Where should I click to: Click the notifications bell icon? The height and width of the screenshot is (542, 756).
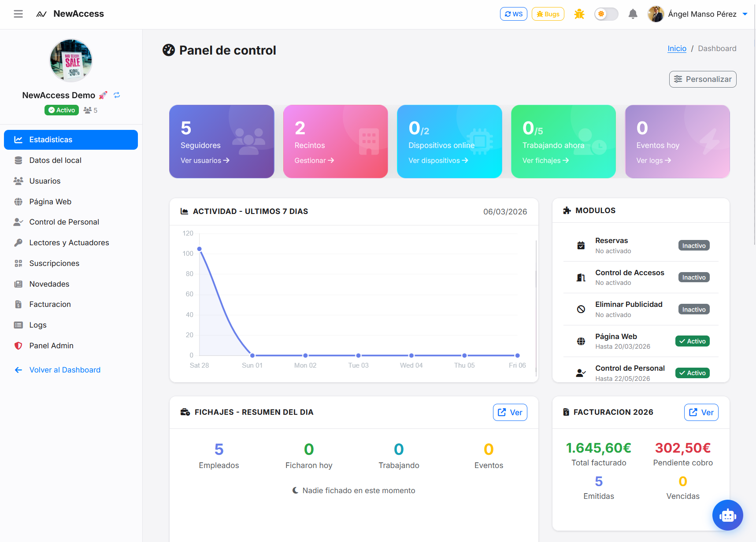tap(633, 14)
